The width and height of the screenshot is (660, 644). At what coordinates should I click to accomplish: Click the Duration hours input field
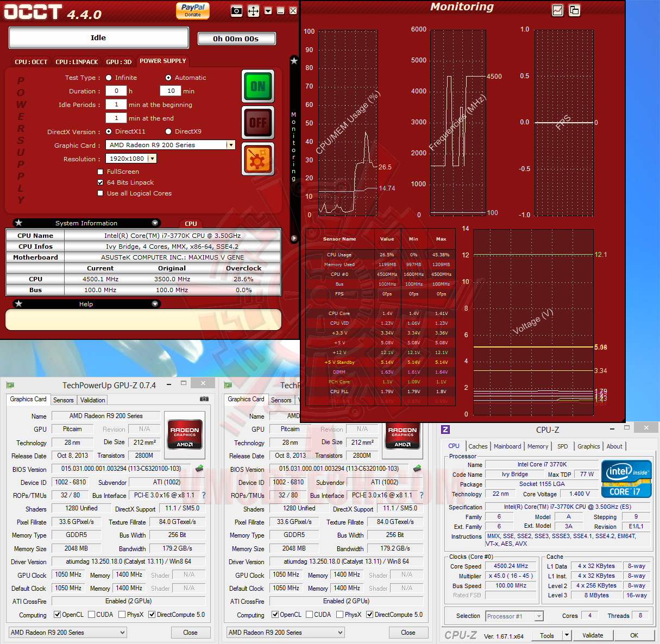click(116, 91)
